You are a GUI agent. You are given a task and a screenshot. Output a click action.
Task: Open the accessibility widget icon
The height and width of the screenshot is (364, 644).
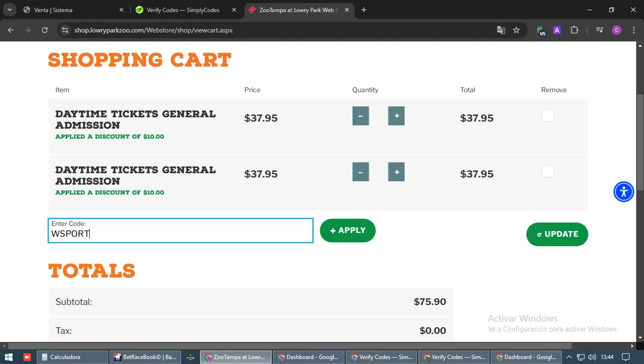(624, 192)
